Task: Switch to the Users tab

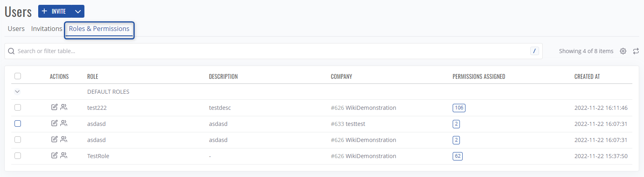Action: coord(16,29)
